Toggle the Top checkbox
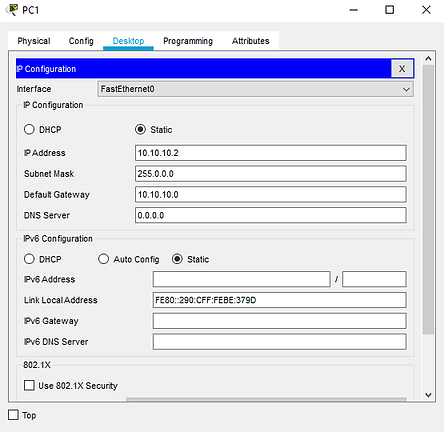The height and width of the screenshot is (432, 444). (x=13, y=415)
